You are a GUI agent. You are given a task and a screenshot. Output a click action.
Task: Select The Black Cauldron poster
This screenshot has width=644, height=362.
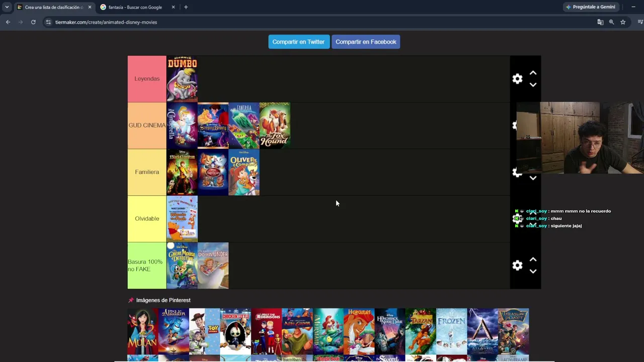coord(182,172)
